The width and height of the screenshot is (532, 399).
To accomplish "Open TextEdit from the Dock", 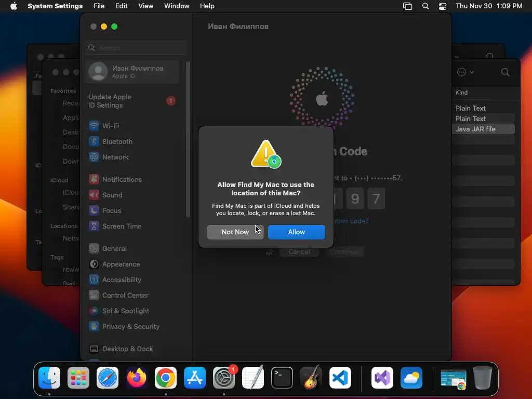I will coord(253,378).
